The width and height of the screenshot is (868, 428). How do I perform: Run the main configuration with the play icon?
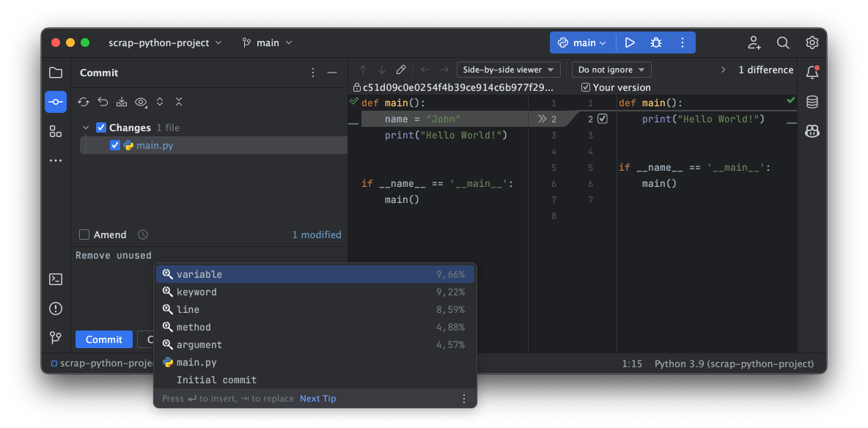(x=630, y=43)
